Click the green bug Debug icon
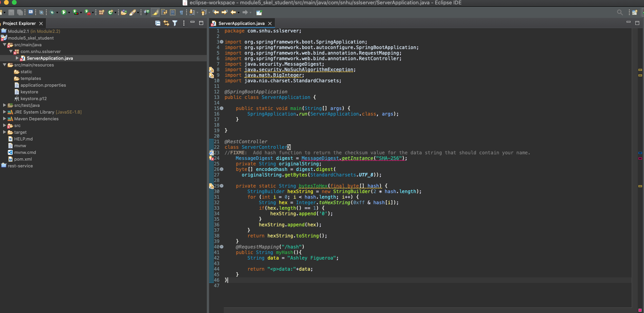Screen dimensions: 644x313 [x=52, y=12]
